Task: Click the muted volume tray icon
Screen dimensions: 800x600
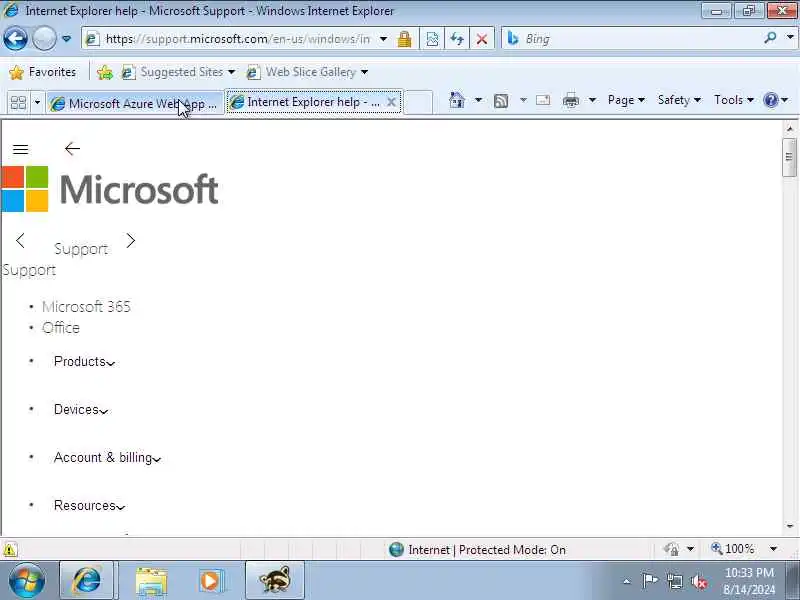Action: coord(698,581)
